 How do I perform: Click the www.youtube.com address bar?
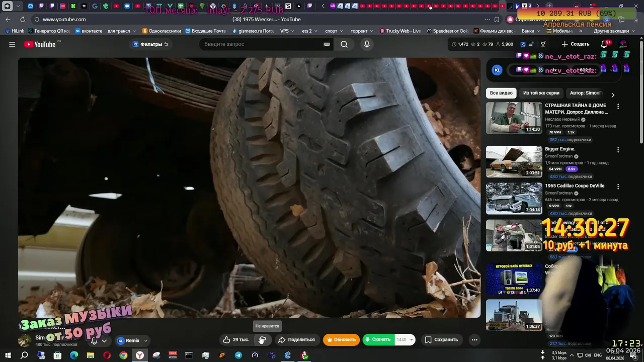coord(64,19)
